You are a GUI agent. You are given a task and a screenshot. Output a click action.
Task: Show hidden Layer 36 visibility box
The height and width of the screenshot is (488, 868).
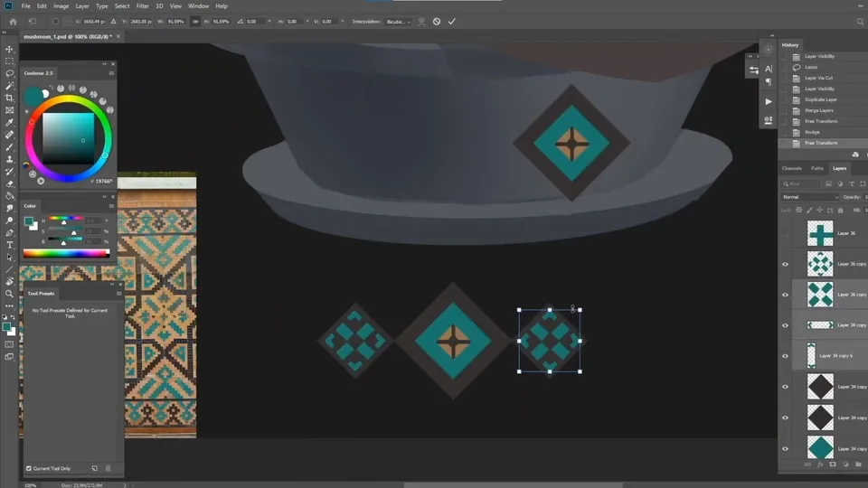point(785,233)
